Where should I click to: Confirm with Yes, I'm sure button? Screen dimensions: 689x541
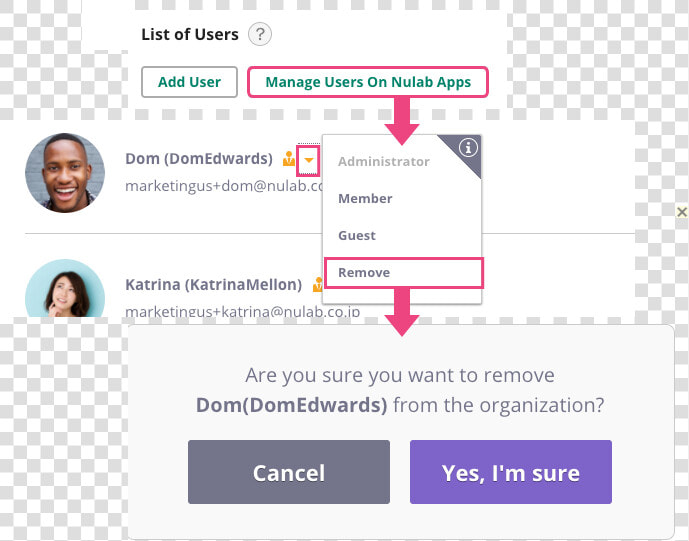click(511, 472)
